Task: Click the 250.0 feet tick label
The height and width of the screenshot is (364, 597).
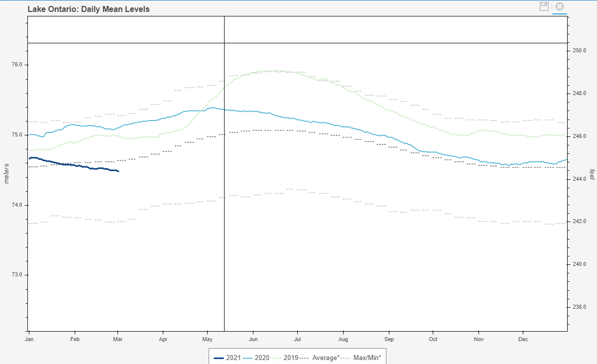Action: point(579,51)
